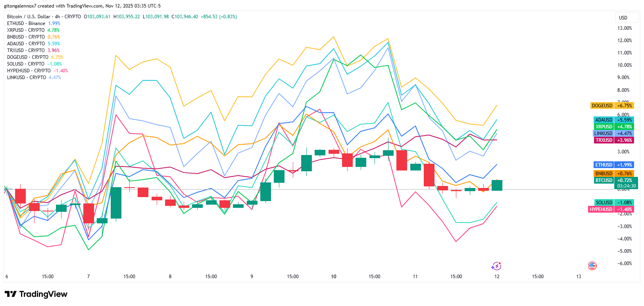Select the SOLUSD −1.08% price label
The image size is (644, 306).
pyautogui.click(x=613, y=203)
